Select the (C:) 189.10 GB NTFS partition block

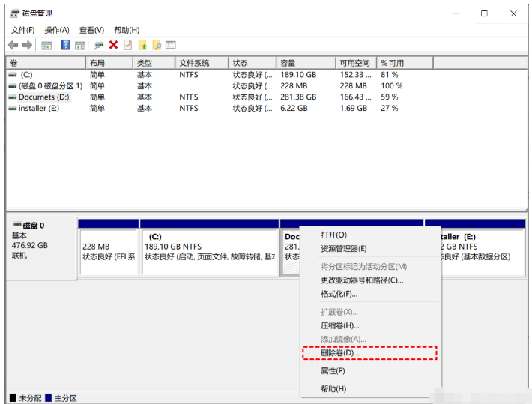209,251
